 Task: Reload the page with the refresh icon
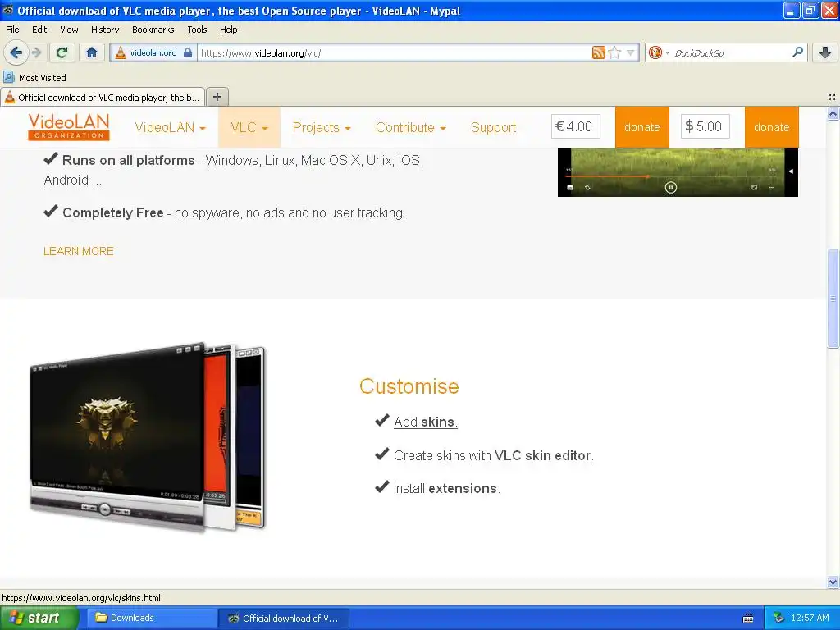click(x=62, y=52)
